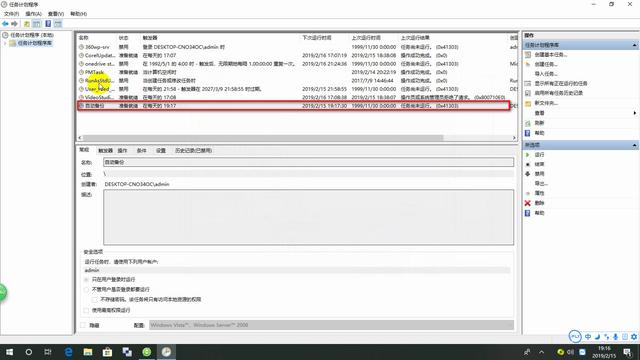Go forward using the toolbar Forward arrow
Screen dimensions: 640x360
coord(15,24)
